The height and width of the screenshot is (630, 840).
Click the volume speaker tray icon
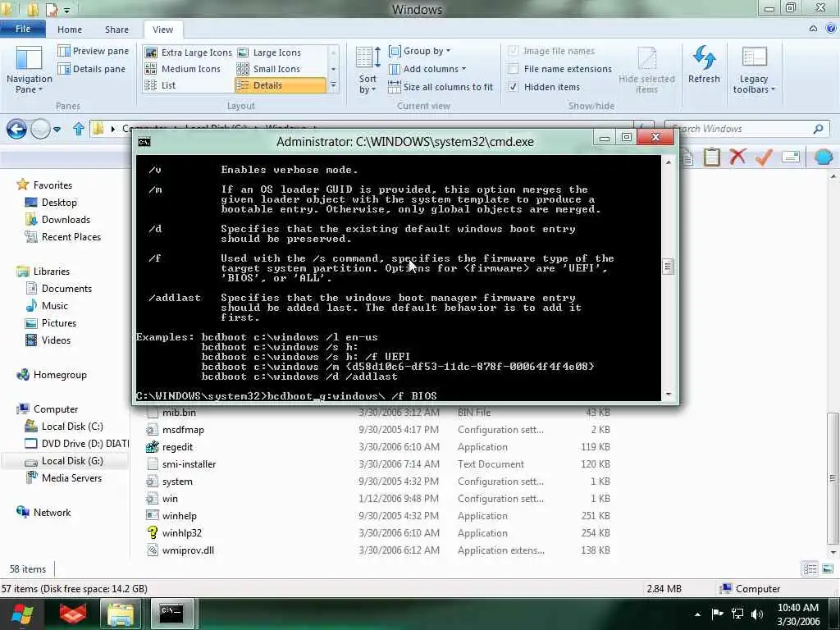click(757, 614)
